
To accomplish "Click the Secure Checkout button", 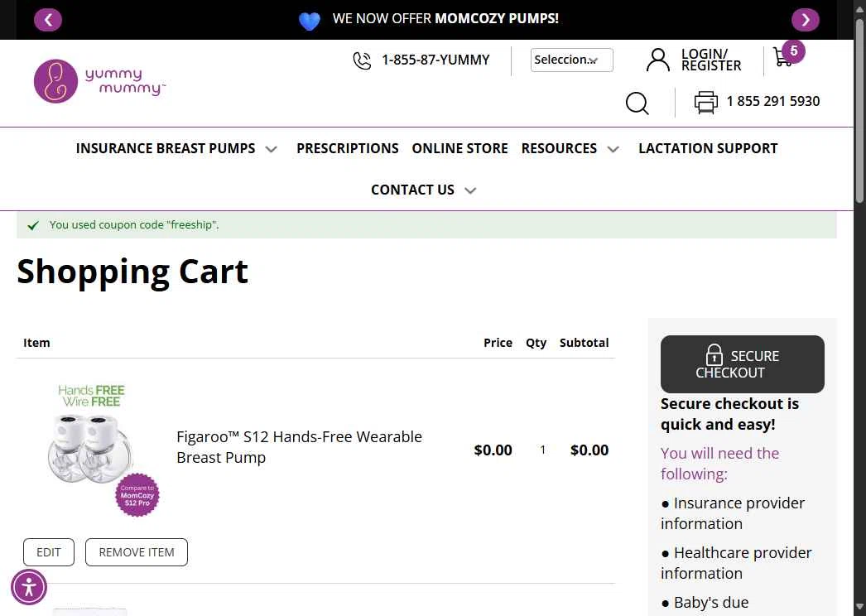I will (743, 364).
